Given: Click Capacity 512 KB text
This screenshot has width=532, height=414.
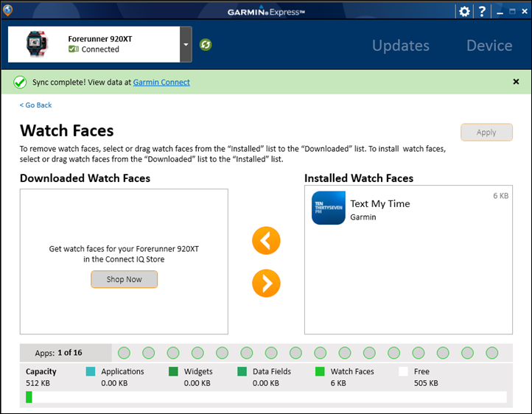Looking at the screenshot, I should pyautogui.click(x=41, y=377).
